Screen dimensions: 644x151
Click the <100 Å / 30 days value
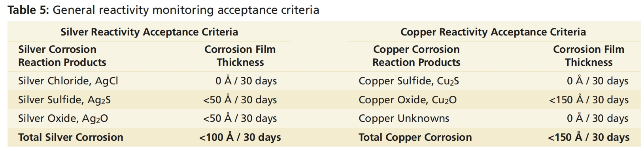tap(240, 137)
